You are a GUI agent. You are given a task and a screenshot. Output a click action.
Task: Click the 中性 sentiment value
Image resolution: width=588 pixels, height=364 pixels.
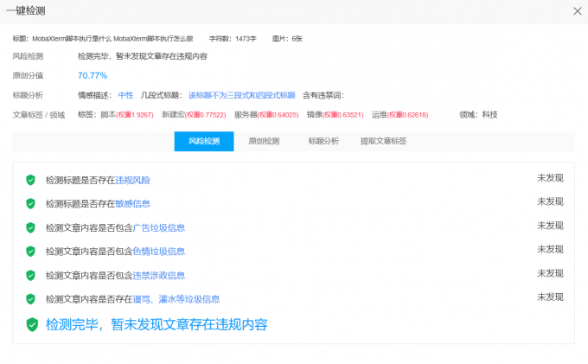tap(125, 95)
